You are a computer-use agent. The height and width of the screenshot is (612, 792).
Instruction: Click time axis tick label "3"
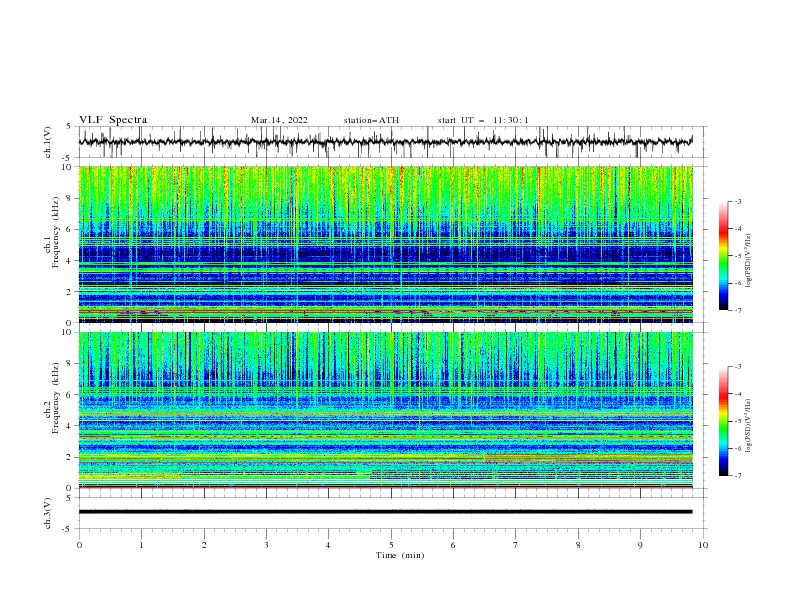pyautogui.click(x=266, y=545)
